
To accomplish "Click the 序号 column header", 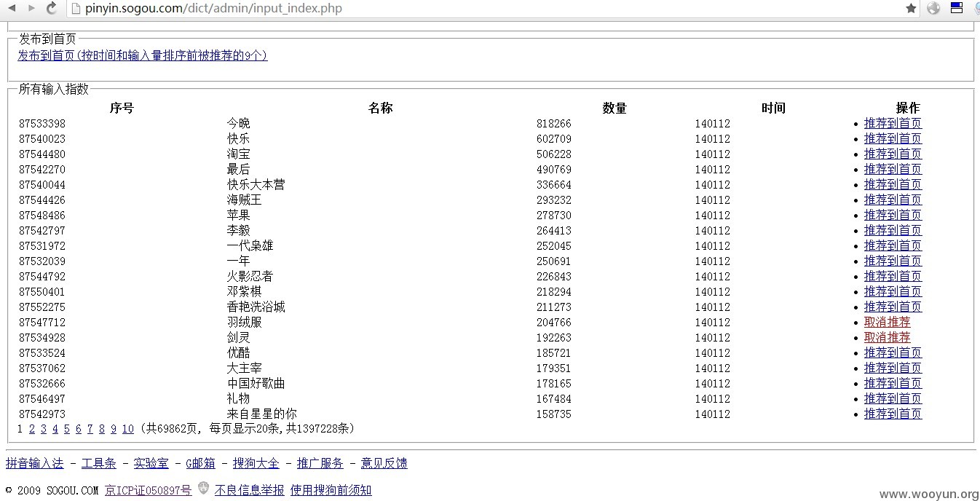I will pyautogui.click(x=122, y=108).
